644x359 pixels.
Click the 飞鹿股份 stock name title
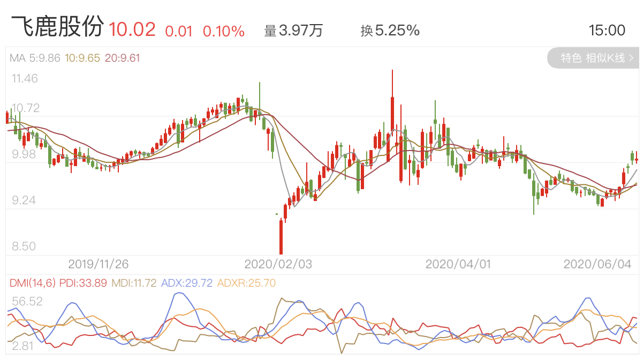click(57, 28)
